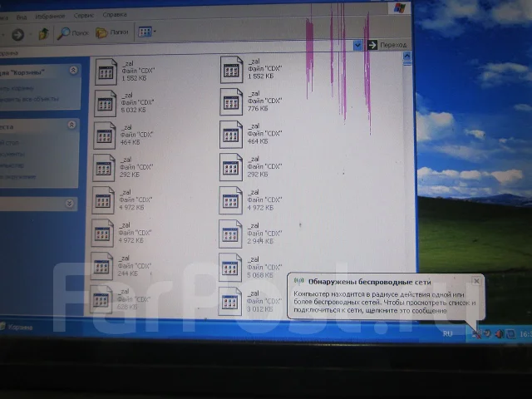This screenshot has width=532, height=399.
Task: Click the Views icon in toolbar
Action: tap(145, 32)
